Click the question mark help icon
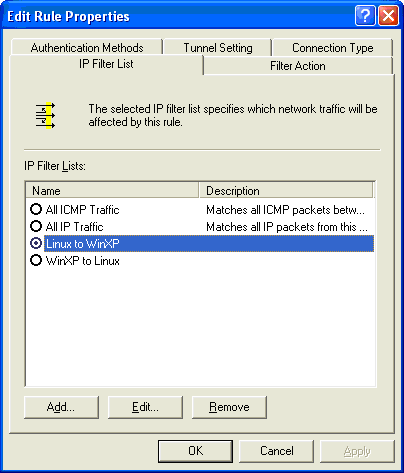404x473 pixels. point(365,15)
